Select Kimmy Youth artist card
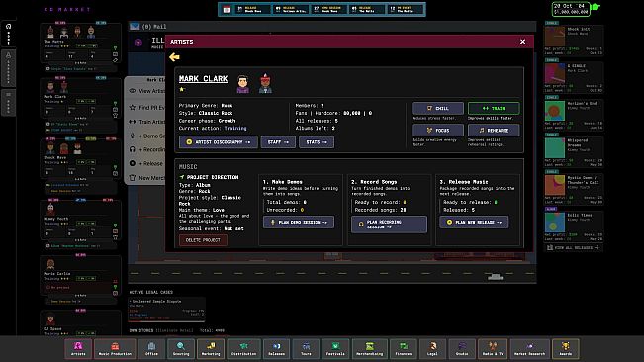The height and width of the screenshot is (362, 644). click(80, 220)
